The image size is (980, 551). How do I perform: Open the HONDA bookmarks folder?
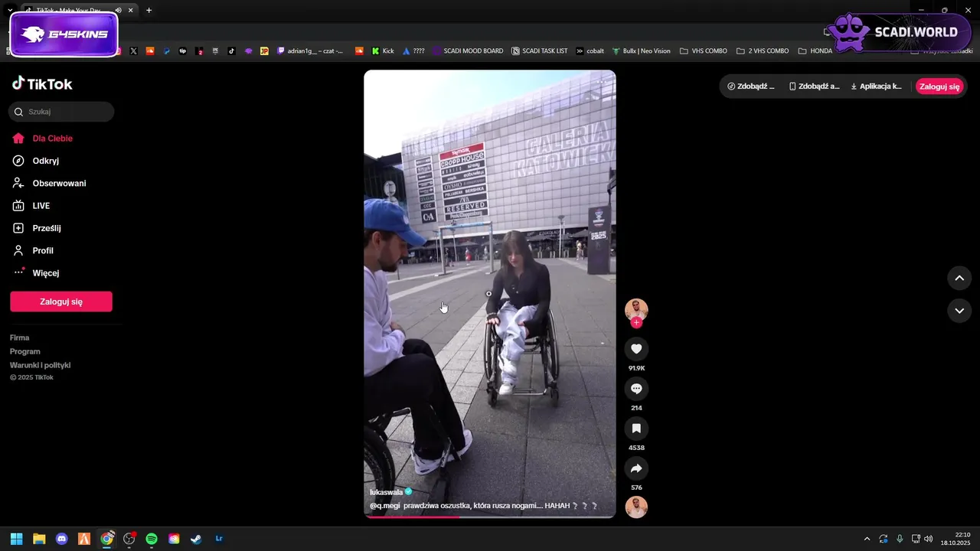[815, 51]
